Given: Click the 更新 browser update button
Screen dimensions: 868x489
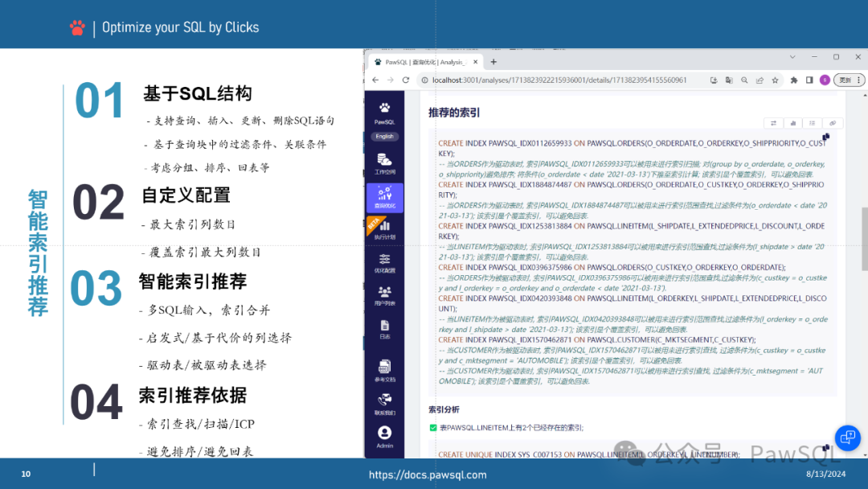Looking at the screenshot, I should (x=849, y=80).
